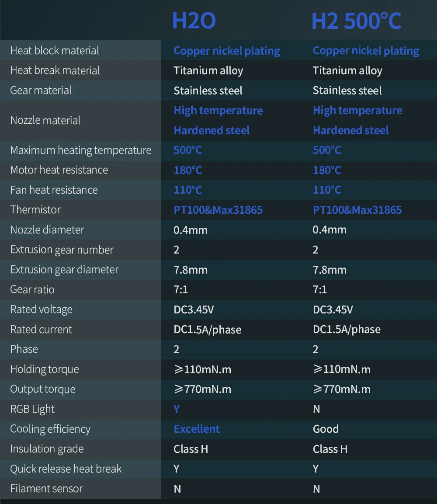Click the H2O RGB Light Y value
The image size is (437, 504).
(x=177, y=409)
